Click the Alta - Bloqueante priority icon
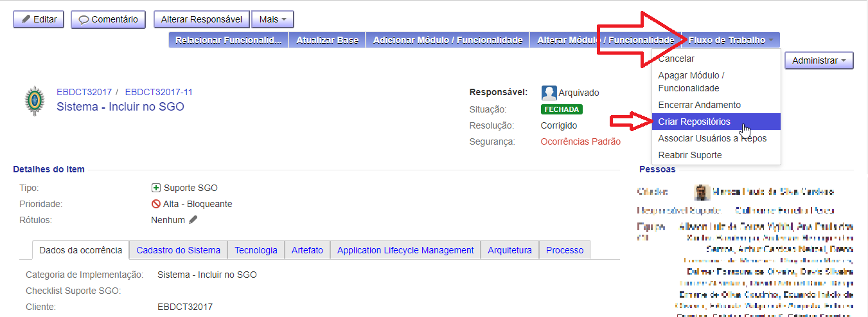The image size is (868, 317). 155,204
